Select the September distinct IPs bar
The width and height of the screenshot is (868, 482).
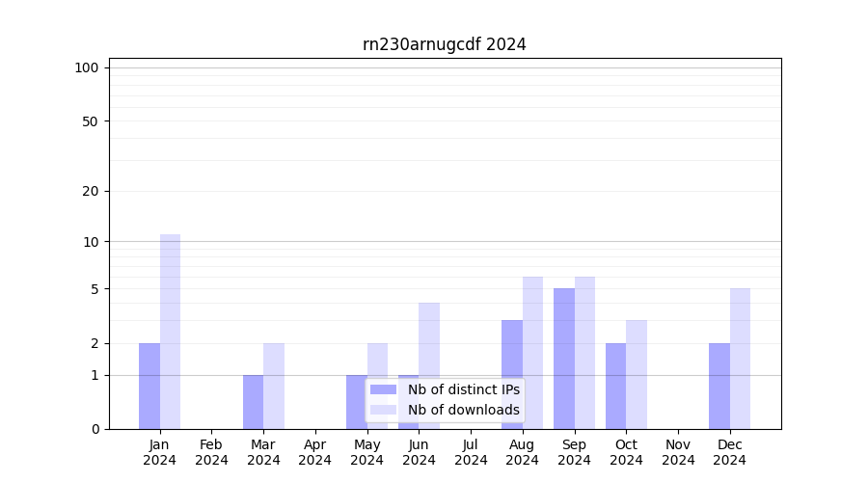click(564, 359)
